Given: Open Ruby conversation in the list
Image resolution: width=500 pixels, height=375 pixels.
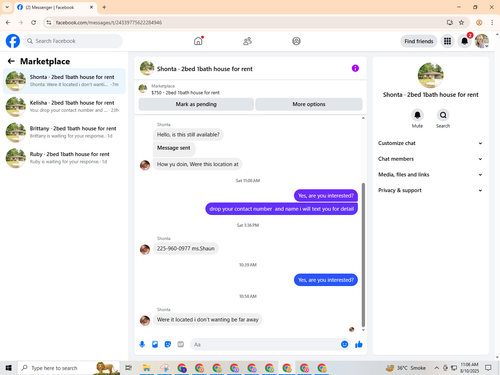Looking at the screenshot, I should tap(64, 158).
